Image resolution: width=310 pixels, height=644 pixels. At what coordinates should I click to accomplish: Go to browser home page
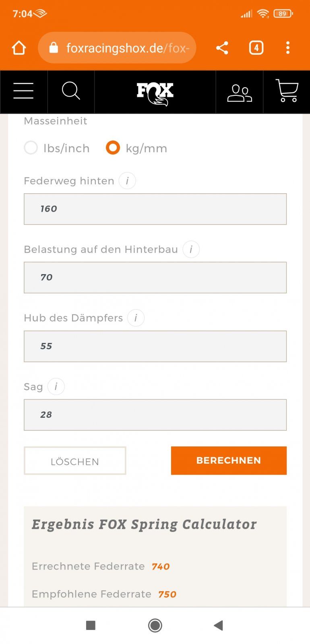coord(19,48)
